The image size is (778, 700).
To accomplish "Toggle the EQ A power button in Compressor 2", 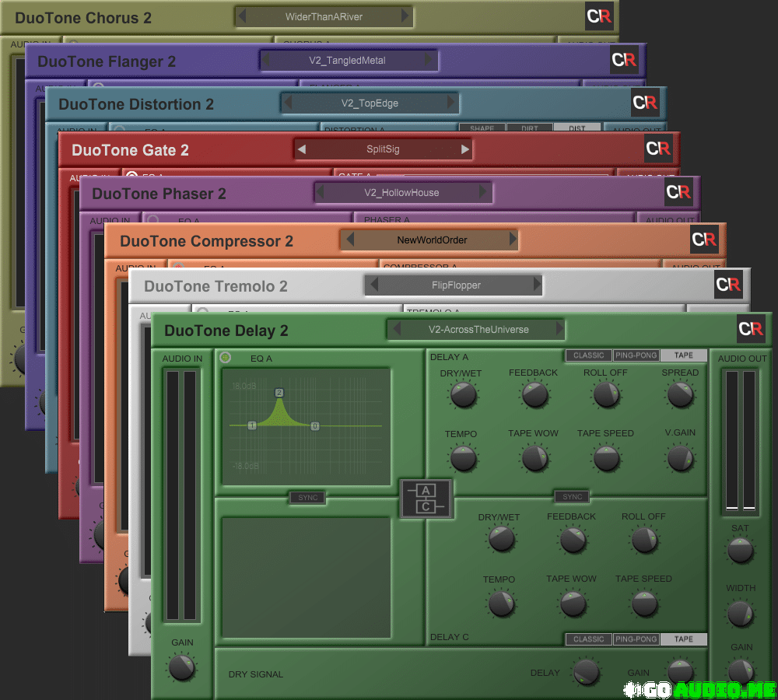I will click(x=179, y=267).
